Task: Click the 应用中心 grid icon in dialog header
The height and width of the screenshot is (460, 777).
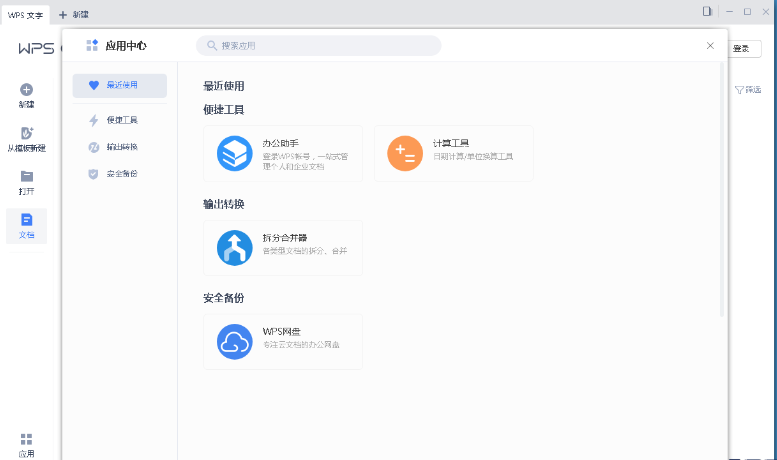Action: coord(92,46)
